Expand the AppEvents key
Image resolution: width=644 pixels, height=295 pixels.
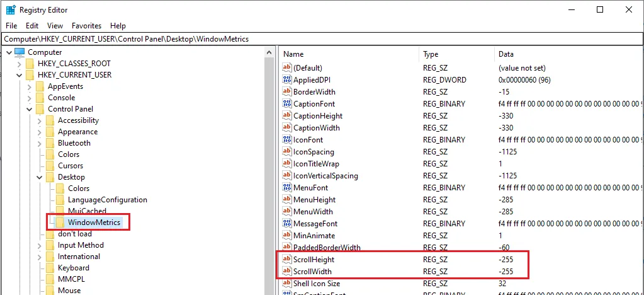point(29,86)
